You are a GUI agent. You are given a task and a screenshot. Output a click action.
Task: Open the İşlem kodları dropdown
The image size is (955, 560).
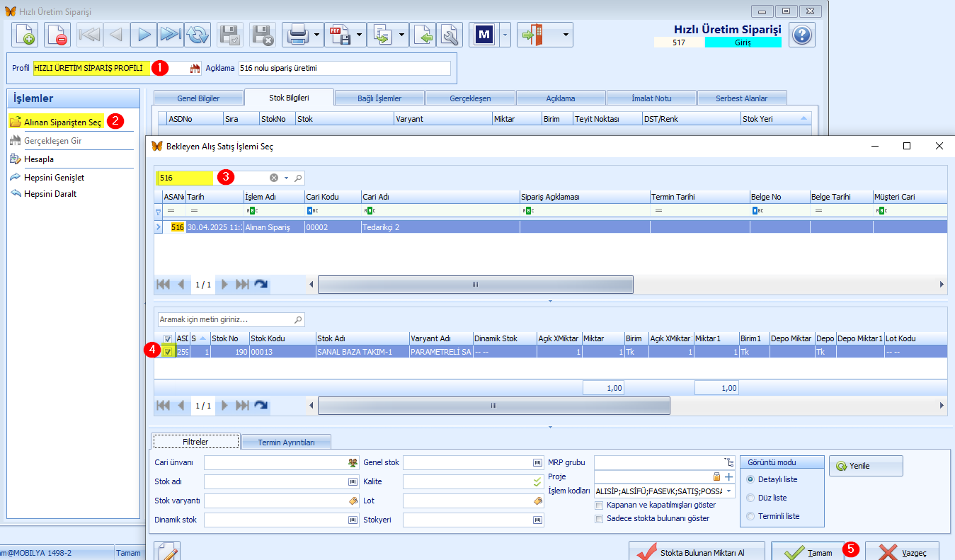click(x=728, y=491)
